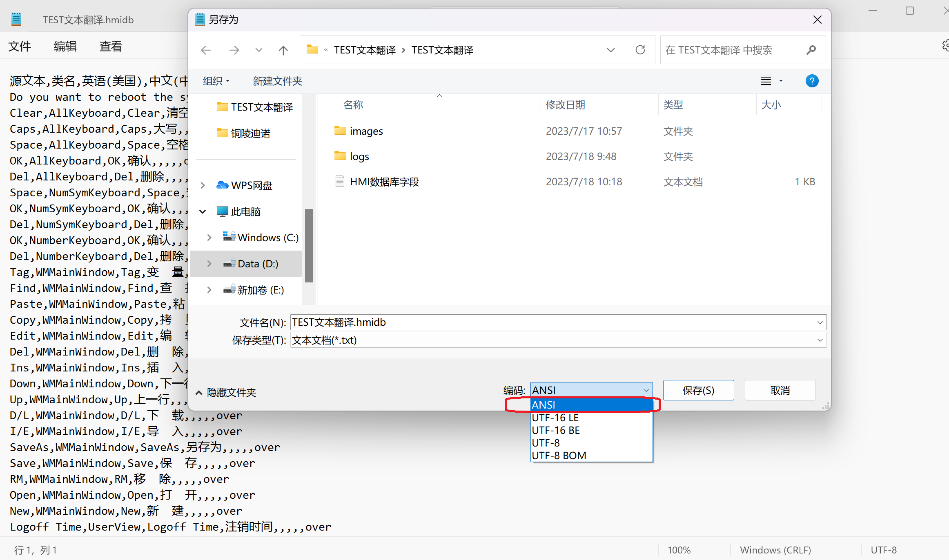Select WPS网盘 in navigation pane
949x560 pixels.
click(245, 185)
